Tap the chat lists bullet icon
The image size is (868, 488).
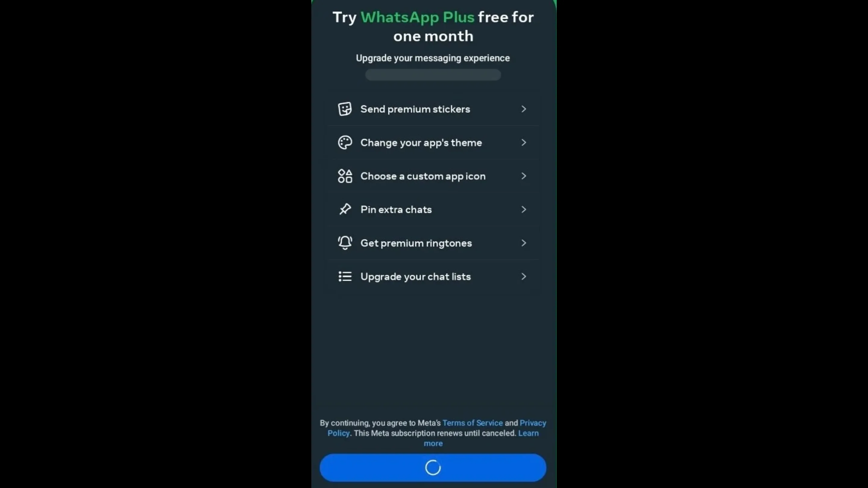tap(345, 277)
